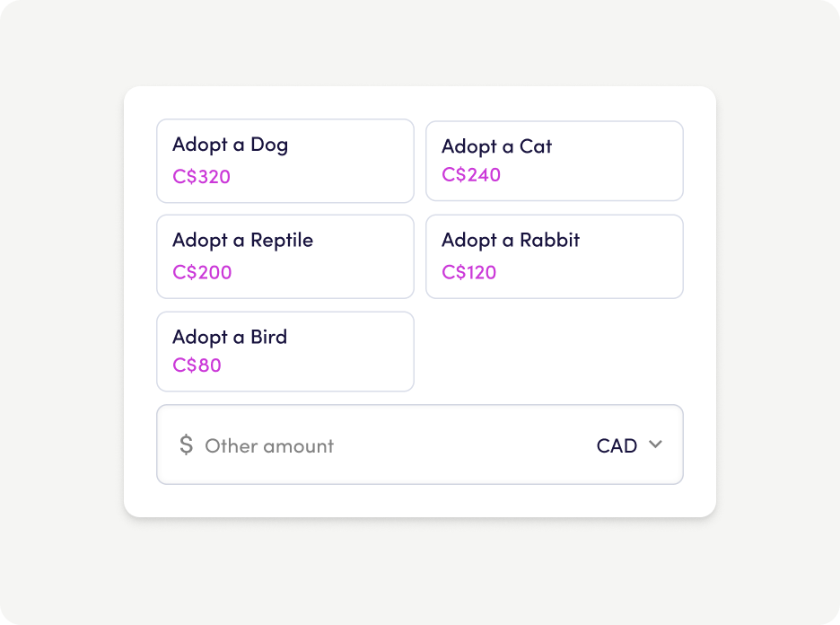Viewport: 840px width, 625px height.
Task: Click the "Adopt a Reptile" title text
Action: click(243, 241)
